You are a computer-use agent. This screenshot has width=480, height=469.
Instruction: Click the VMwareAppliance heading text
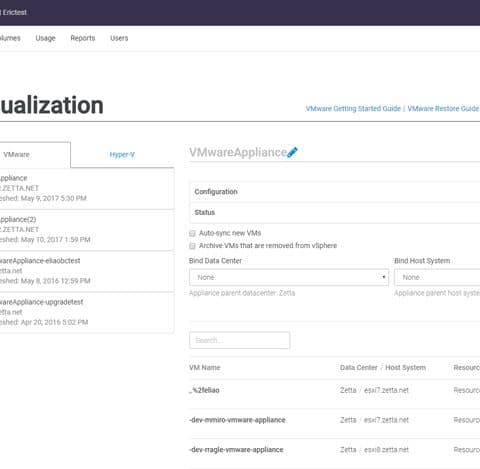click(x=238, y=152)
